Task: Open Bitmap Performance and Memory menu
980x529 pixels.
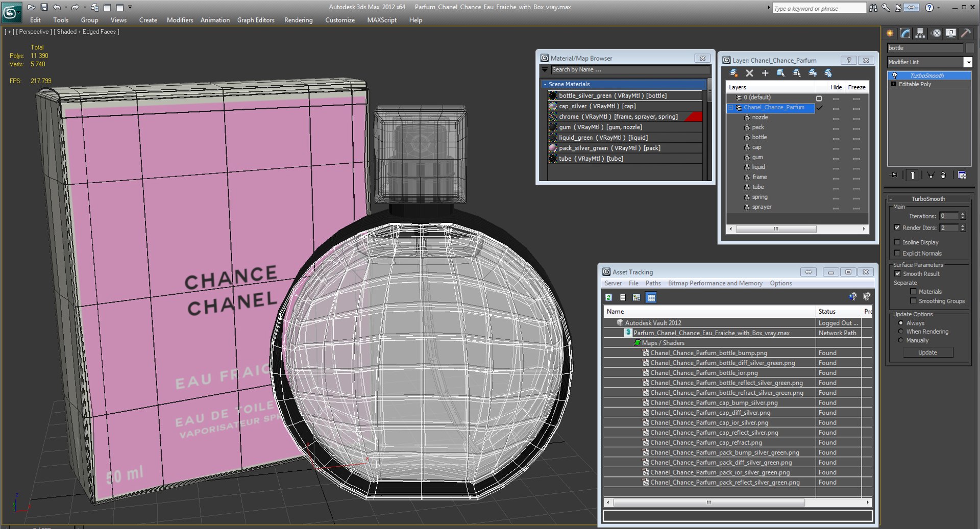Action: point(715,283)
